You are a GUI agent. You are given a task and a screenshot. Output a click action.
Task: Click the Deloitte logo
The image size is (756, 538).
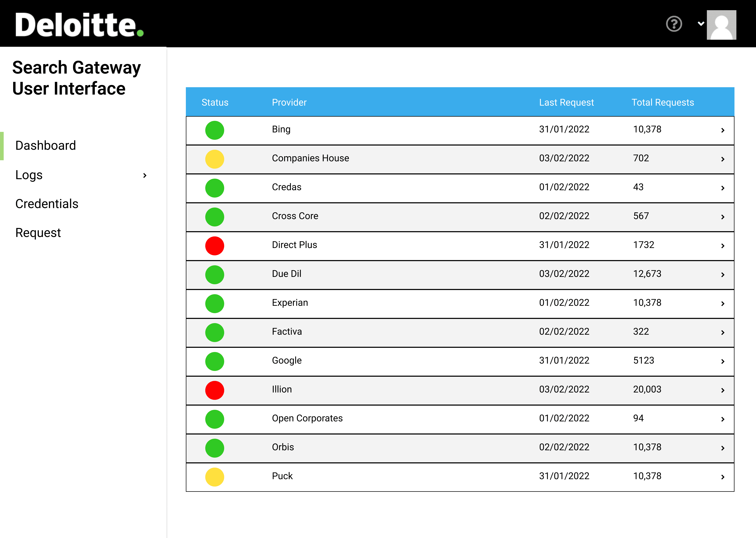point(79,25)
